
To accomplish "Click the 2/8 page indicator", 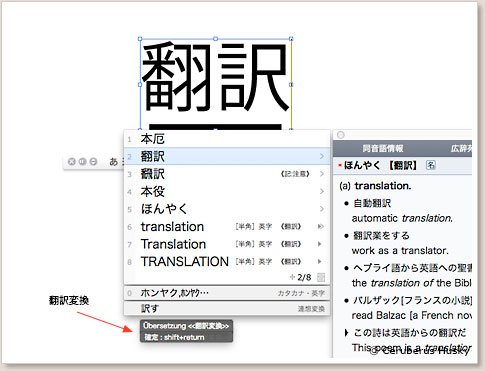I will click(304, 277).
